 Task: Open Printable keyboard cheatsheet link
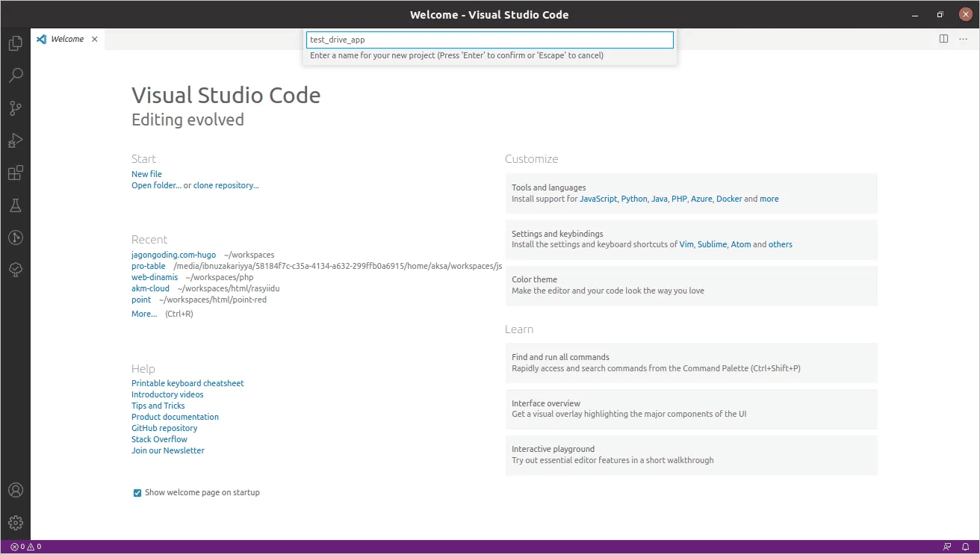(187, 383)
